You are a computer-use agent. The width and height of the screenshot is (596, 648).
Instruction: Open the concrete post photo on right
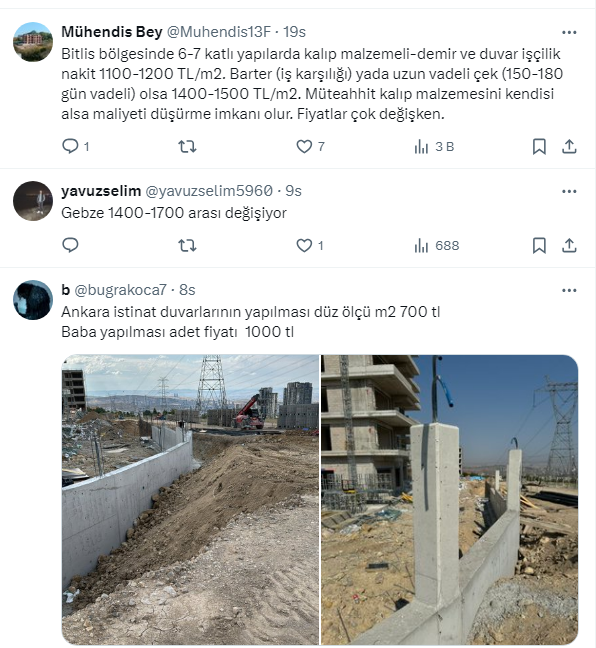450,500
